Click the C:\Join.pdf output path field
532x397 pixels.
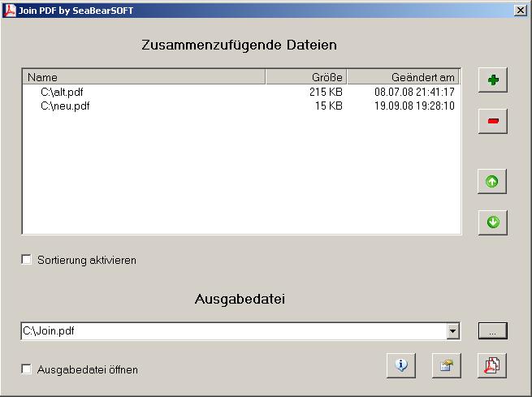click(x=233, y=331)
